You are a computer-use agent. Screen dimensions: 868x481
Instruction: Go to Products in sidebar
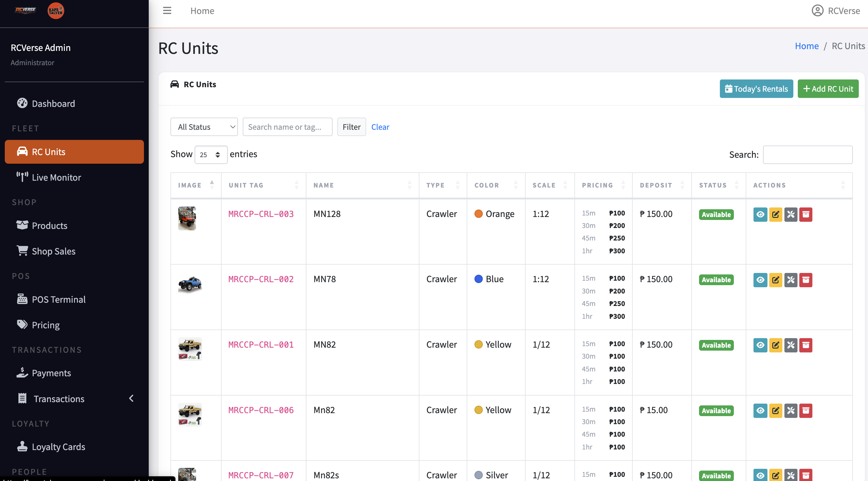[x=74, y=226]
